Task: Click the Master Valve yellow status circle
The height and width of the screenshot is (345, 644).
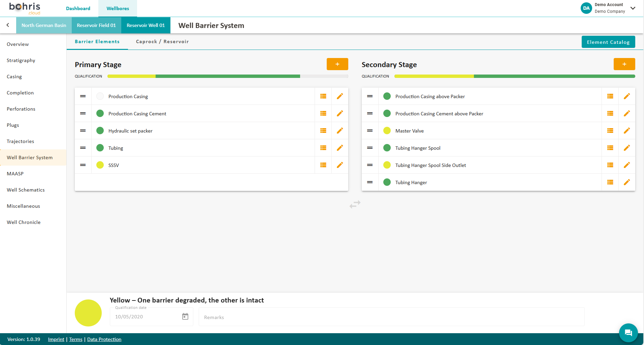Action: (x=387, y=131)
